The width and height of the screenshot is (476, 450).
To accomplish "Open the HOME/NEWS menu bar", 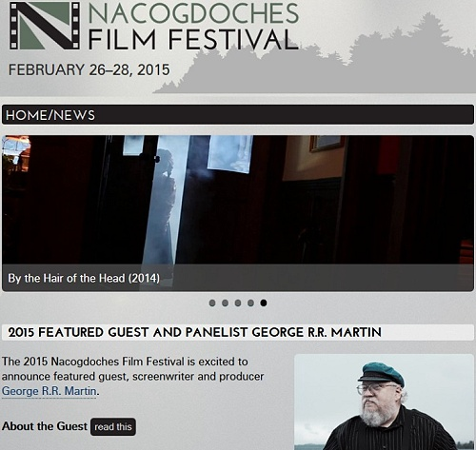I will pos(238,115).
